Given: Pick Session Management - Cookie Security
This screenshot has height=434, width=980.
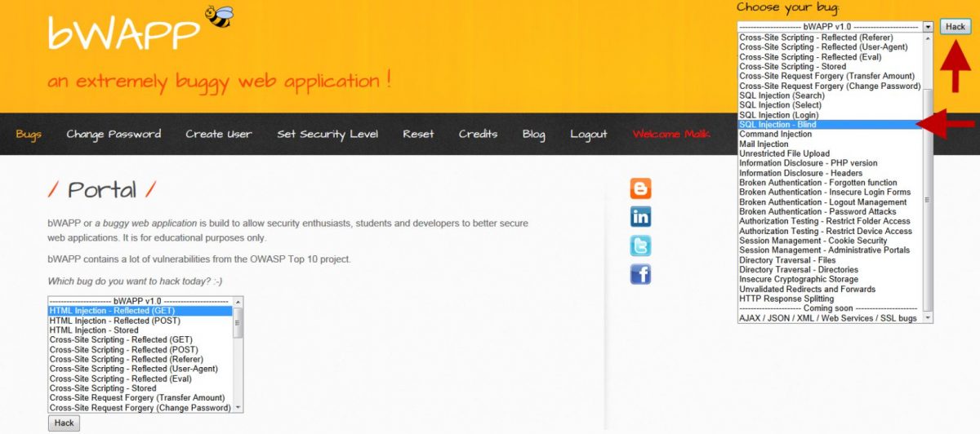Looking at the screenshot, I should coord(829,241).
